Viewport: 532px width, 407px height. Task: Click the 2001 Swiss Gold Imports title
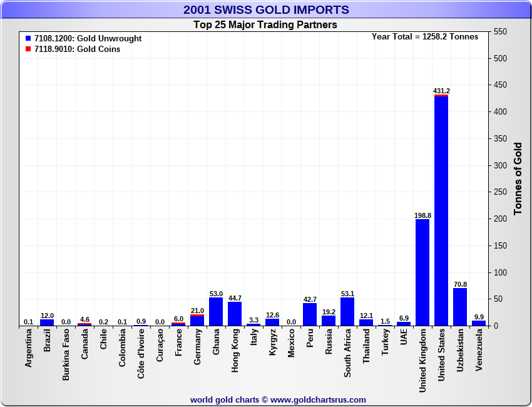point(266,10)
